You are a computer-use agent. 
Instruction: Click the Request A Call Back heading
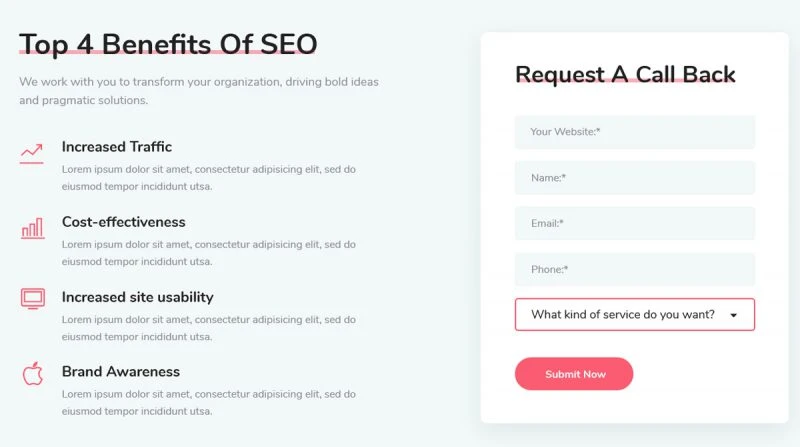[x=625, y=74]
